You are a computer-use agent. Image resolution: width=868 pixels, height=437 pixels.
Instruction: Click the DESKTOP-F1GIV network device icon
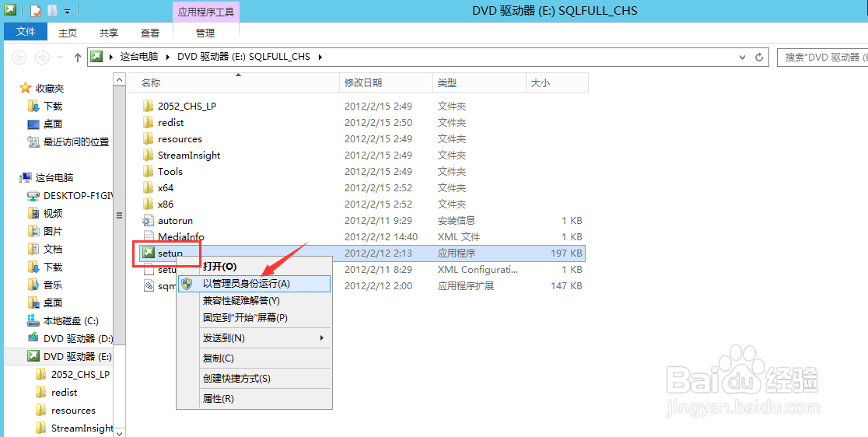(x=33, y=196)
